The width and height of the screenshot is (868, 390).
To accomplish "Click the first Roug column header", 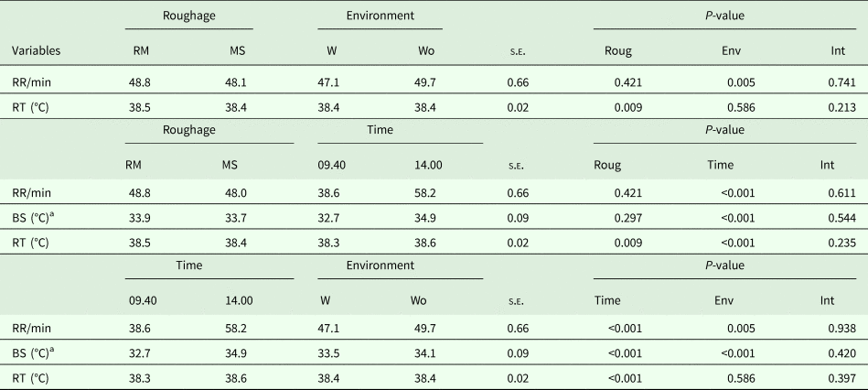I will pyautogui.click(x=618, y=50).
